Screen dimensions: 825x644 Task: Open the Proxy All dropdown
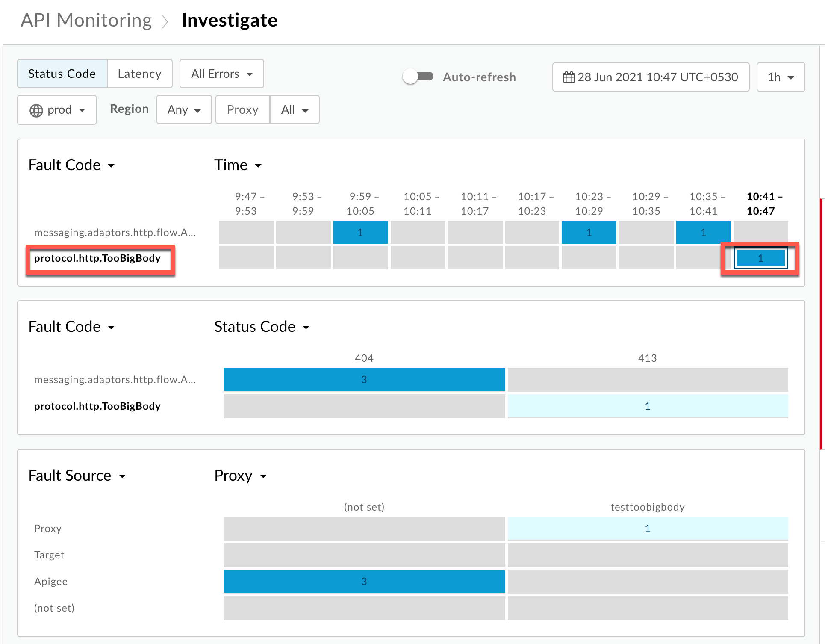coord(295,110)
